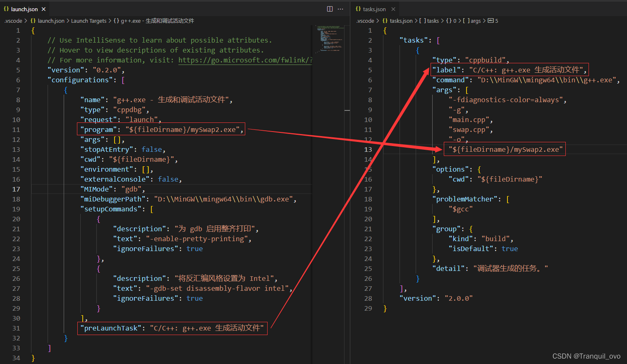
Task: Click line number 13 in tasks.json gutter
Action: coord(368,149)
